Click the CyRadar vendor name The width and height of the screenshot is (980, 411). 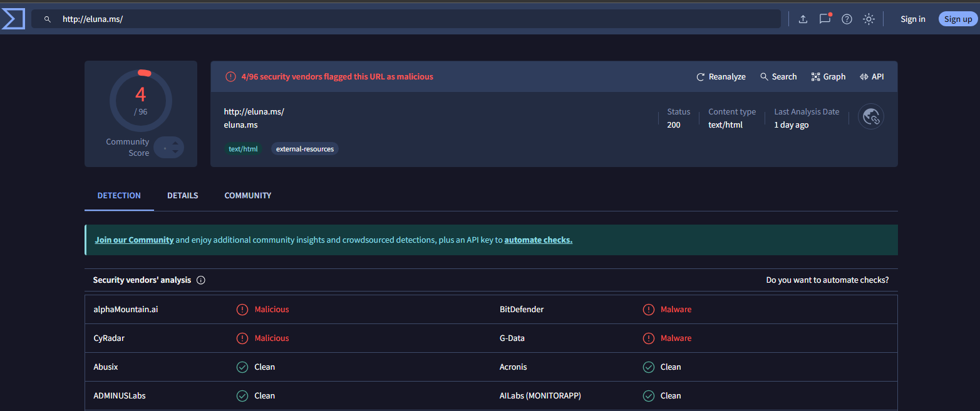(x=108, y=338)
